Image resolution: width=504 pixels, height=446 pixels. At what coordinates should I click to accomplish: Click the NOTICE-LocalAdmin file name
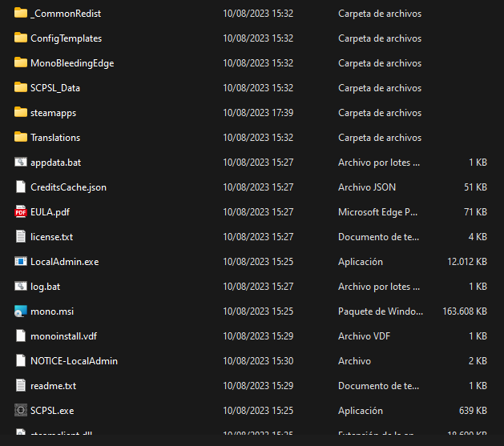[x=74, y=361]
